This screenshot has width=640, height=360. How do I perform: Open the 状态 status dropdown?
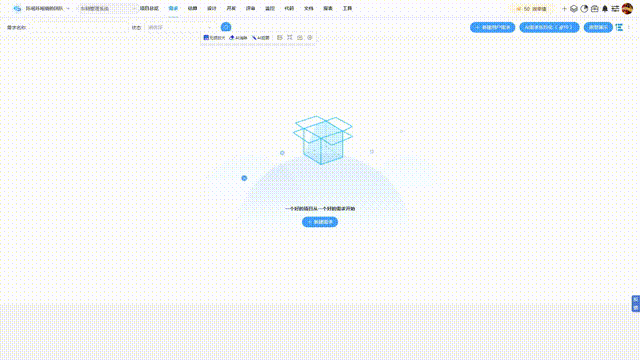180,27
